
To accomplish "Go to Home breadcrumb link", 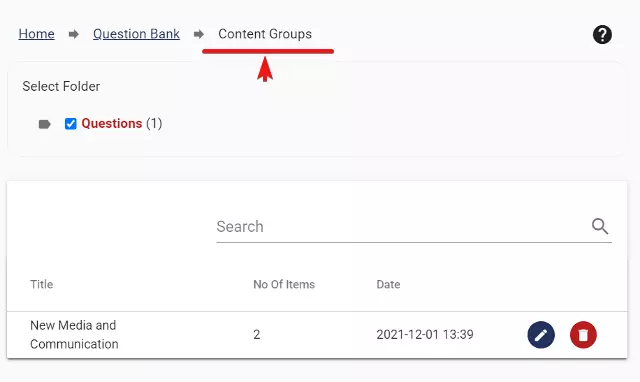I will [36, 34].
